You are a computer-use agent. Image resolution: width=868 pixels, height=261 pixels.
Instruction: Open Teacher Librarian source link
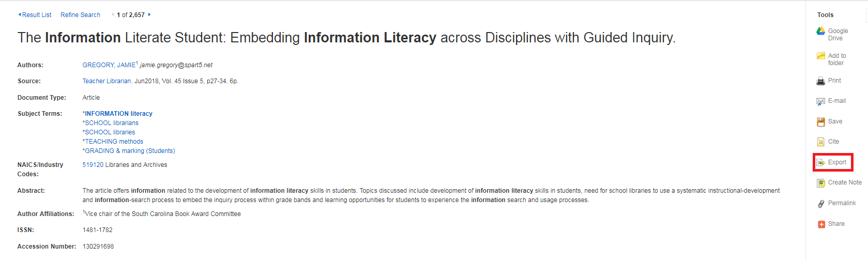(106, 81)
